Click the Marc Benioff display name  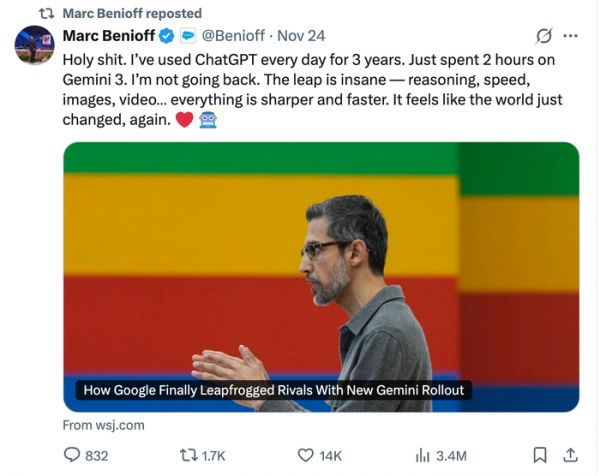tap(108, 36)
